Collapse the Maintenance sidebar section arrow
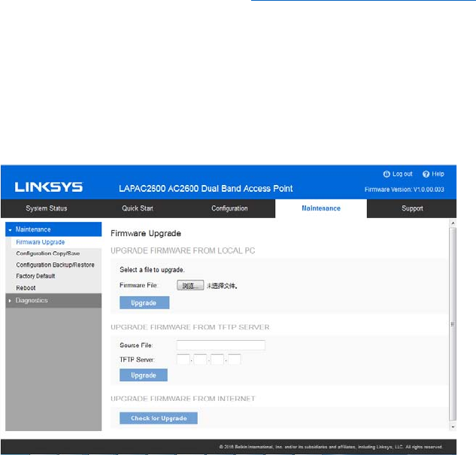 pos(10,230)
